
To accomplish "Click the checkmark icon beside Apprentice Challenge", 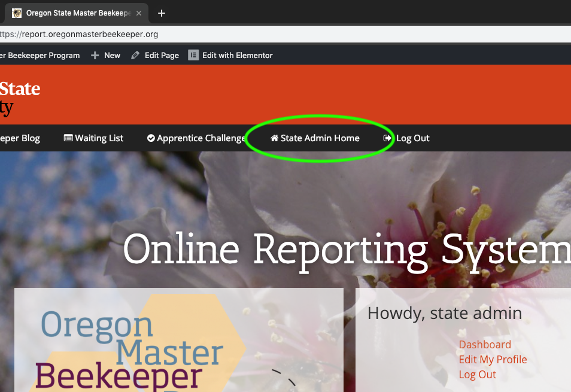I will (x=151, y=138).
